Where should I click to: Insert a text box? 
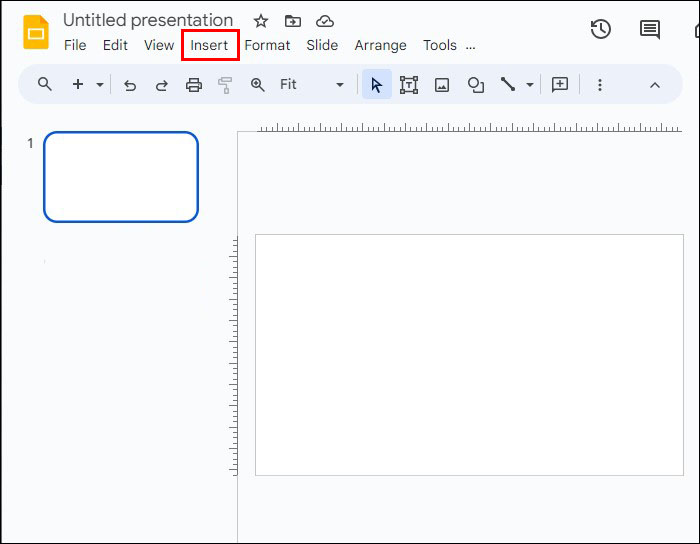click(x=409, y=85)
